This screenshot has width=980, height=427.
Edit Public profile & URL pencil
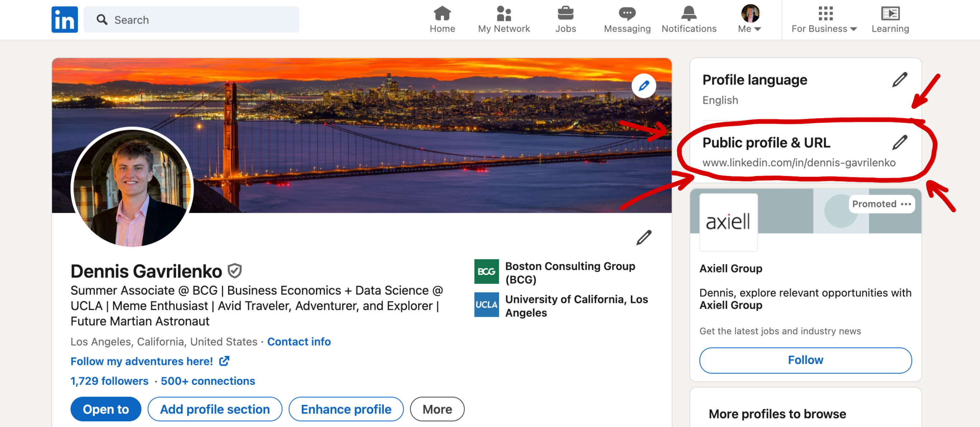[x=900, y=143]
